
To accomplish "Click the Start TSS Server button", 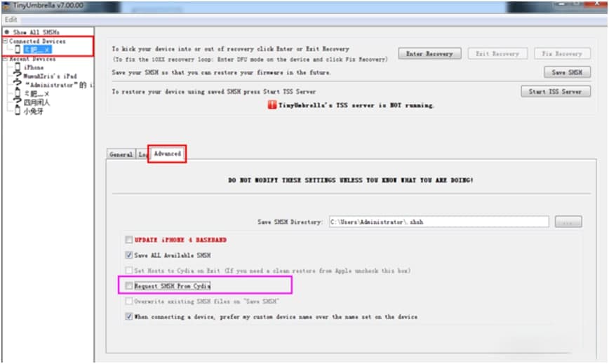I will coord(556,92).
